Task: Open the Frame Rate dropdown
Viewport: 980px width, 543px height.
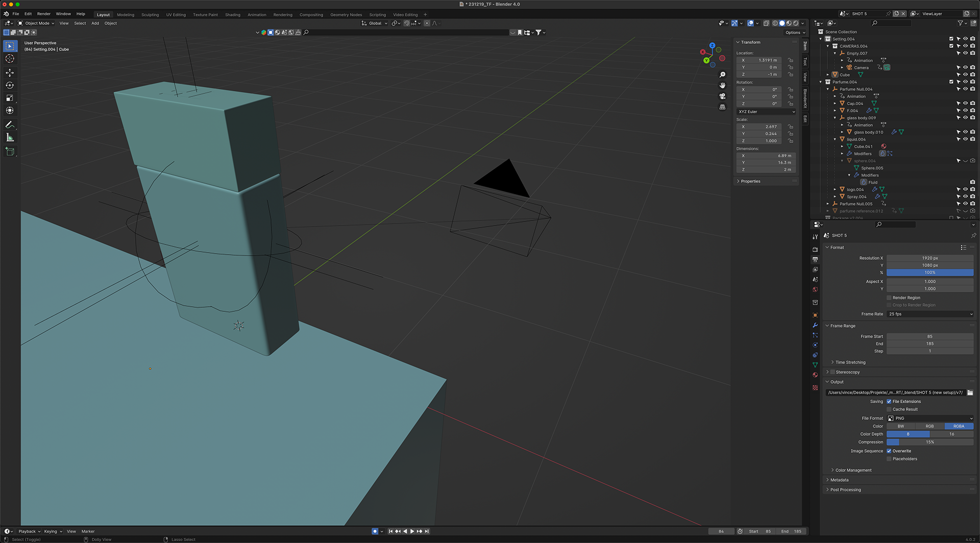Action: coord(930,314)
